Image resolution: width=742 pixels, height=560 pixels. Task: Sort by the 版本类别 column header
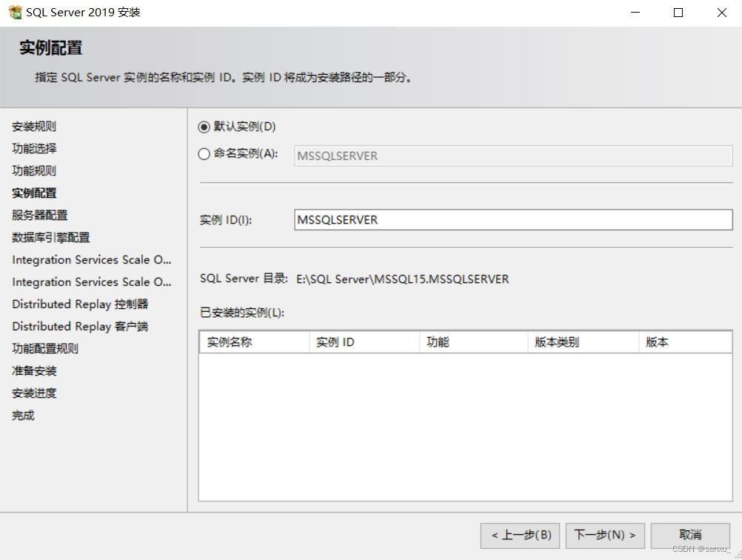(x=584, y=341)
